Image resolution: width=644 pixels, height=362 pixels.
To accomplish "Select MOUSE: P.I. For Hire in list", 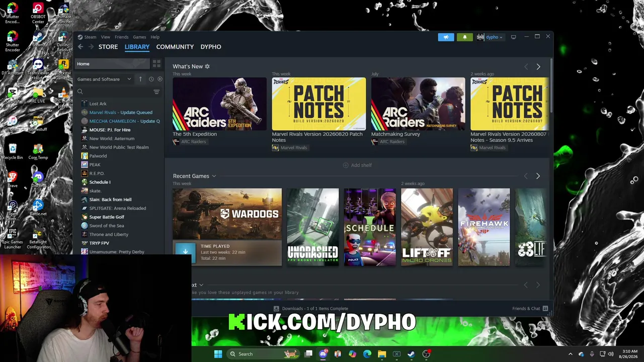I will point(110,130).
